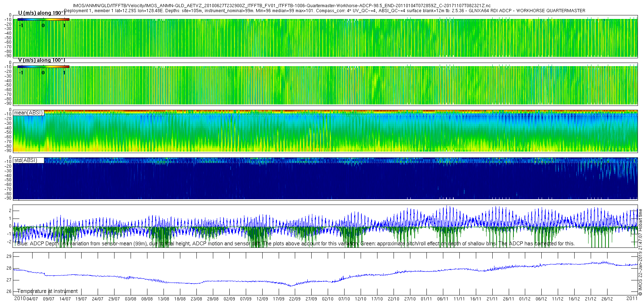The height and width of the screenshot is (304, 644).
Task: Click the 'Blue: ADCP Depth' caption text
Action: point(296,244)
